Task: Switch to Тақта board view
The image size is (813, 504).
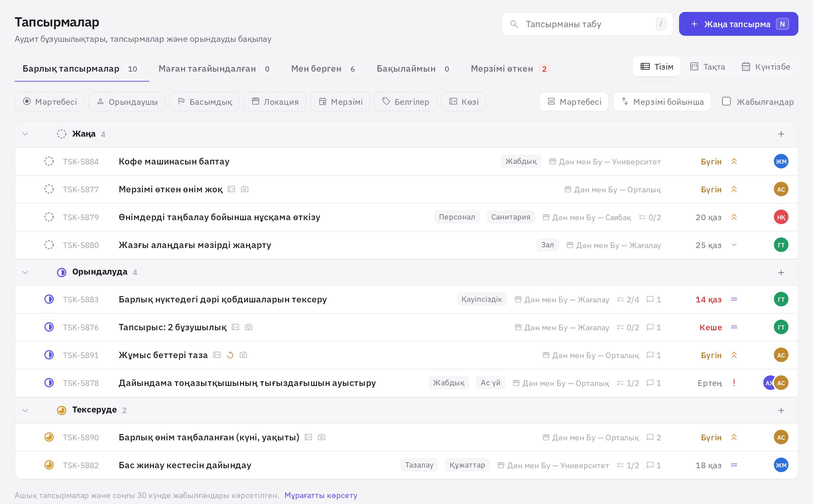Action: coord(707,67)
